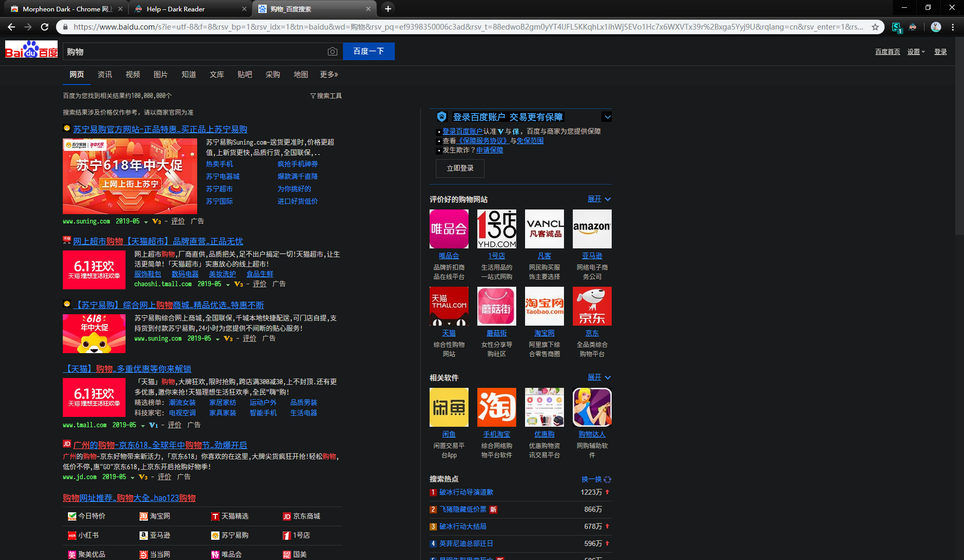Click 登录 link at top right
Image resolution: width=964 pixels, height=560 pixels.
tap(941, 52)
